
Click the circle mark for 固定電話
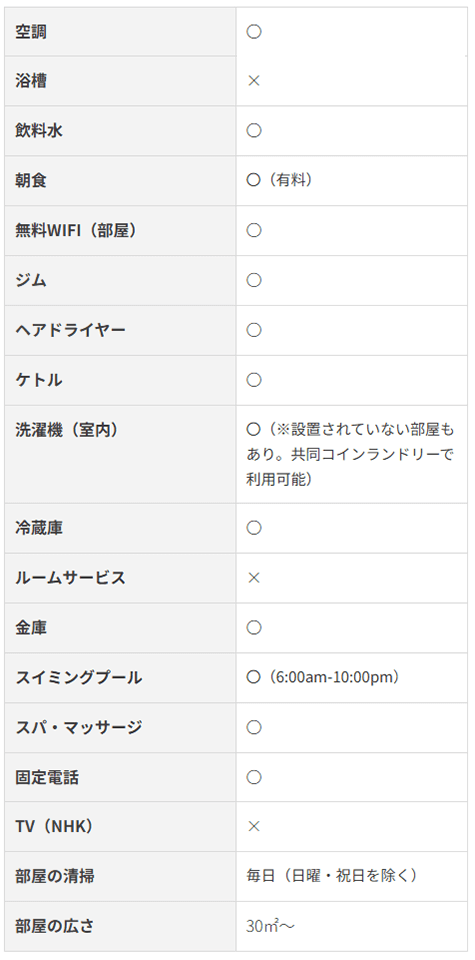pos(254,777)
